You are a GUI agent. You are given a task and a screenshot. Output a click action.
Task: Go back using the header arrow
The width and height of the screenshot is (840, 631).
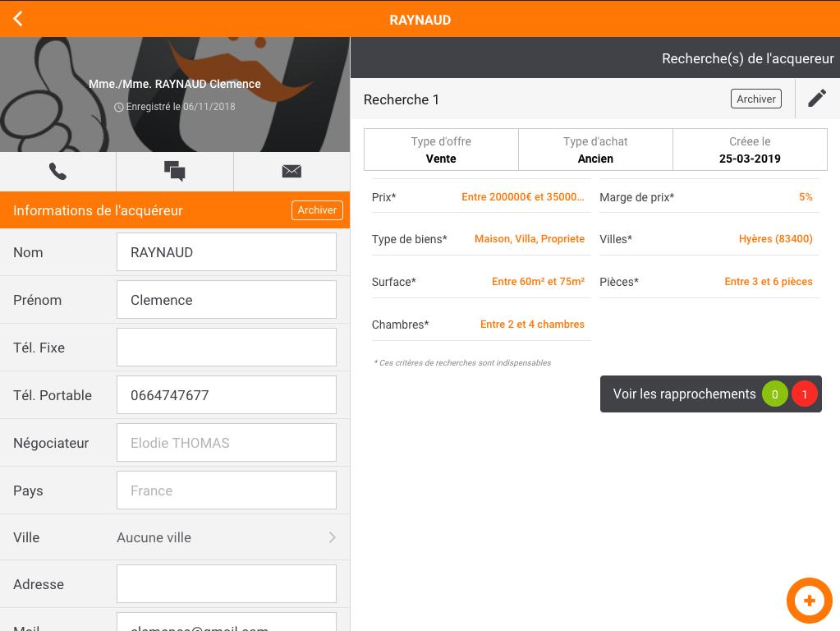tap(18, 19)
